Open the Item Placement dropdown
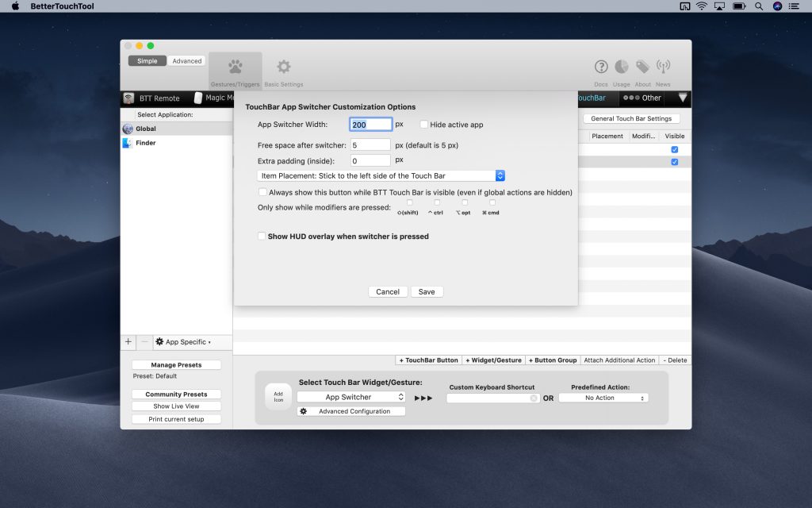 [381, 175]
